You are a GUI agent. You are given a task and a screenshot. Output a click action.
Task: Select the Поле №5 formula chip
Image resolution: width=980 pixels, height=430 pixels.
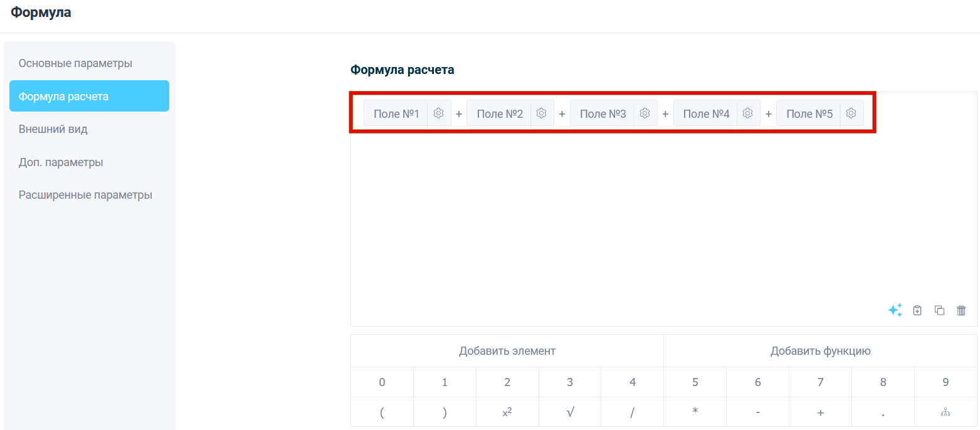pyautogui.click(x=809, y=113)
